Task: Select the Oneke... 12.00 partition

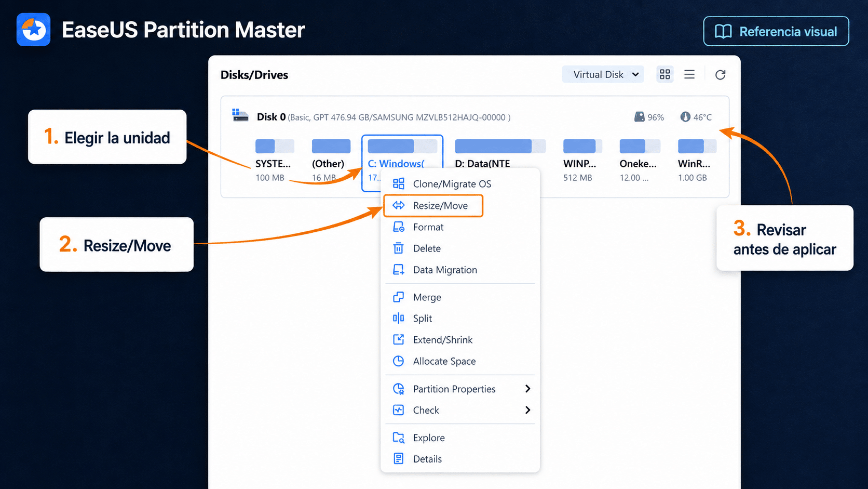Action: pos(640,161)
